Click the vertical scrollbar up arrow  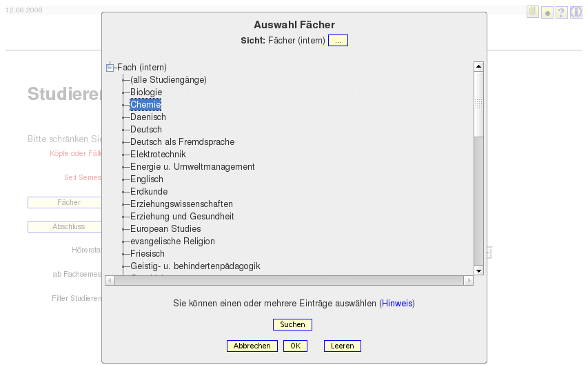[x=478, y=67]
